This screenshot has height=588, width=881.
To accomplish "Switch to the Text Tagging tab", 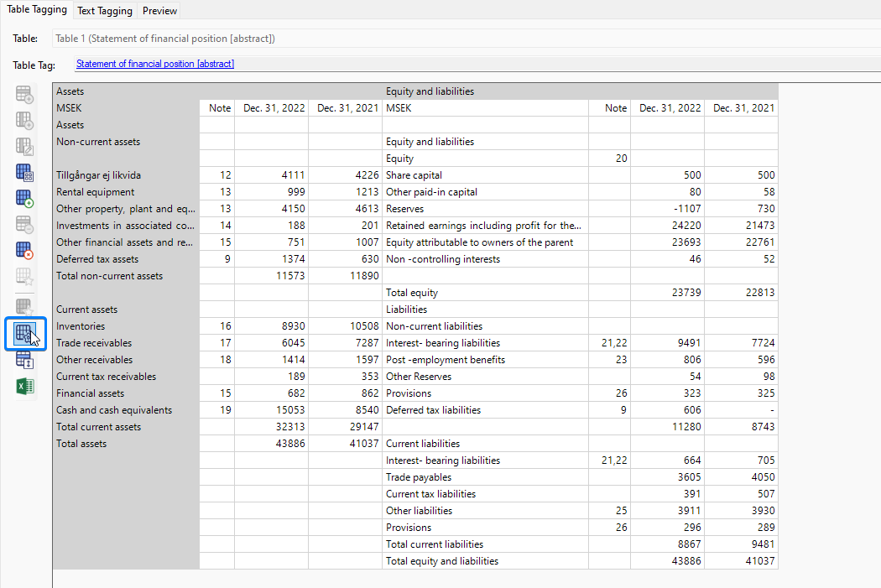I will 105,11.
